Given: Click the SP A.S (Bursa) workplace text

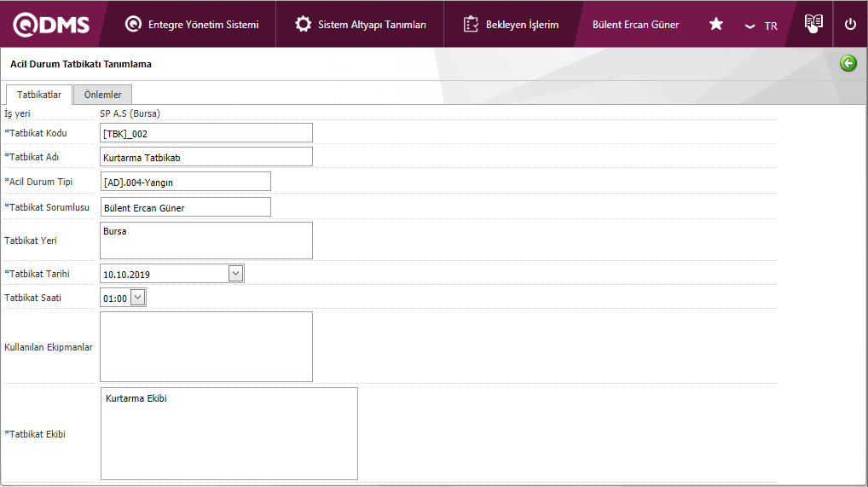Looking at the screenshot, I should coord(130,113).
